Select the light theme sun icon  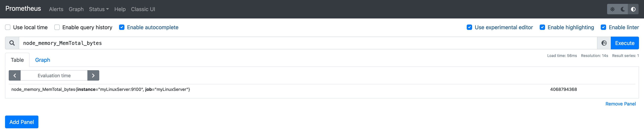(x=612, y=9)
